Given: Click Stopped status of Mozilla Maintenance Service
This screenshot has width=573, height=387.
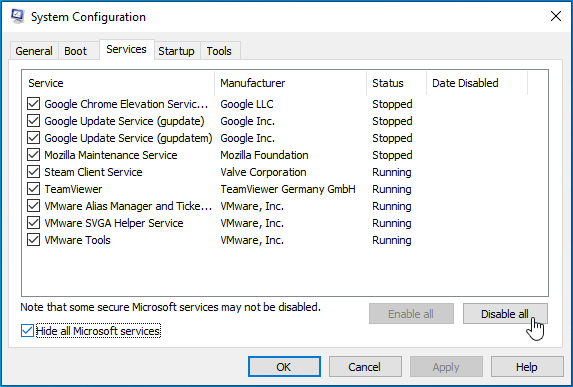Looking at the screenshot, I should click(x=392, y=155).
